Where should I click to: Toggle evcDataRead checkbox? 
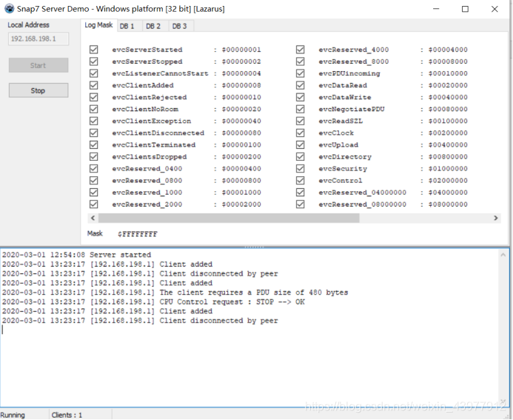[301, 85]
